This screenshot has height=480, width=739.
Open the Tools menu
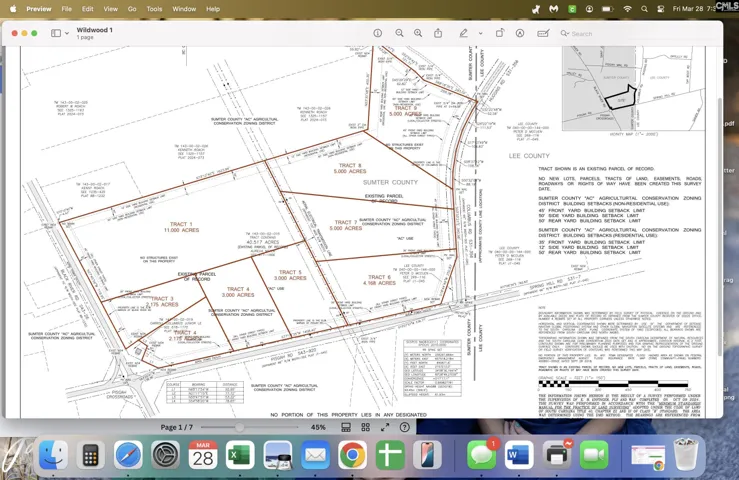(154, 9)
